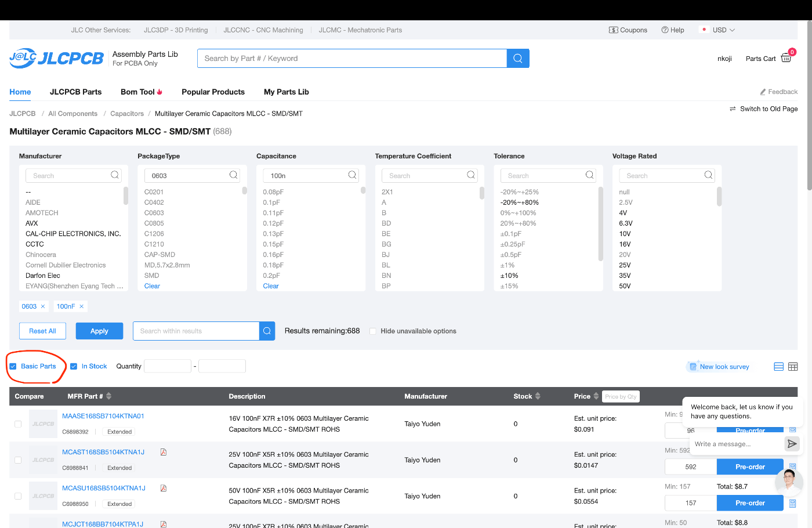Check compare box for MCASU168SB5104KTNA1J

tap(18, 496)
